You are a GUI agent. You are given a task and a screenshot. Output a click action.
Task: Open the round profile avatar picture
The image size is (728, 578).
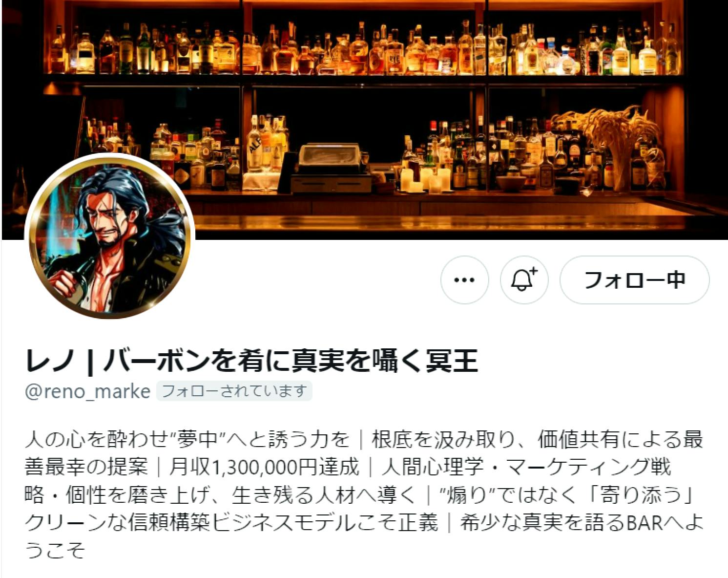point(109,236)
